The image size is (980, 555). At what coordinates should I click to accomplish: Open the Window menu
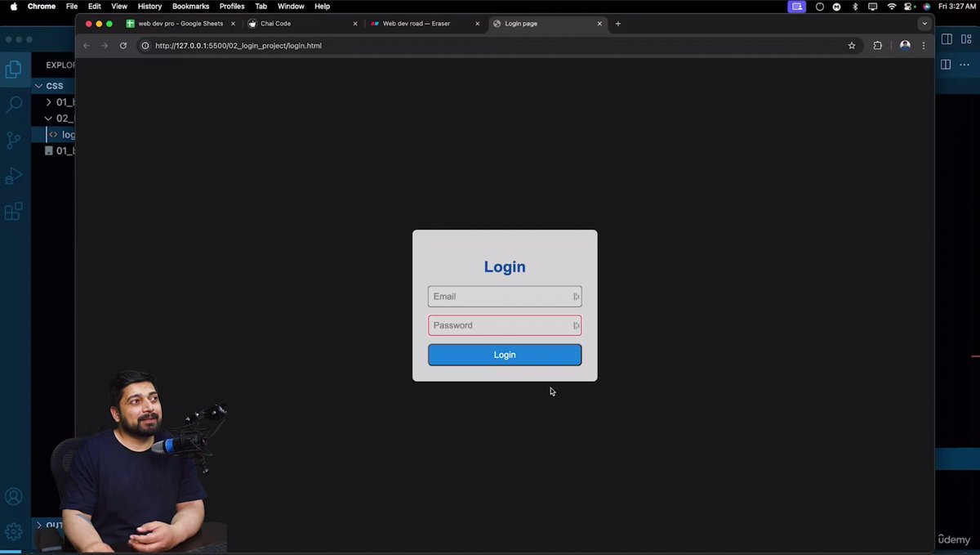(x=291, y=7)
